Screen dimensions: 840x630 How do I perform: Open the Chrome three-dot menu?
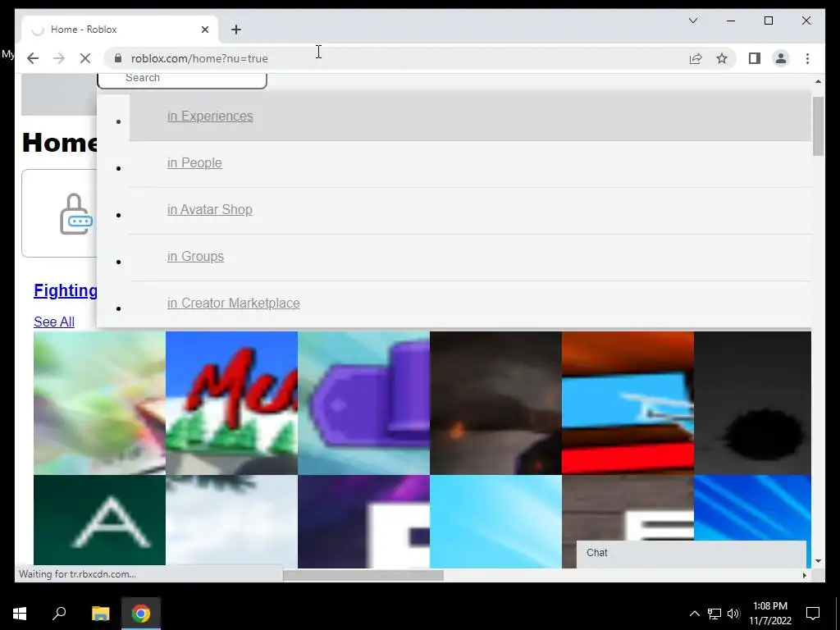pyautogui.click(x=807, y=58)
